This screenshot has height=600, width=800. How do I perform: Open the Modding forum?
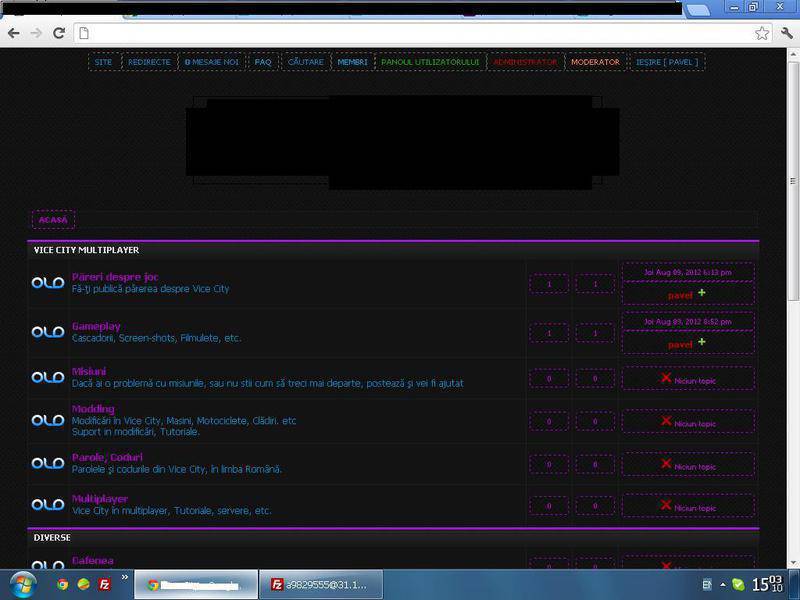click(x=93, y=409)
